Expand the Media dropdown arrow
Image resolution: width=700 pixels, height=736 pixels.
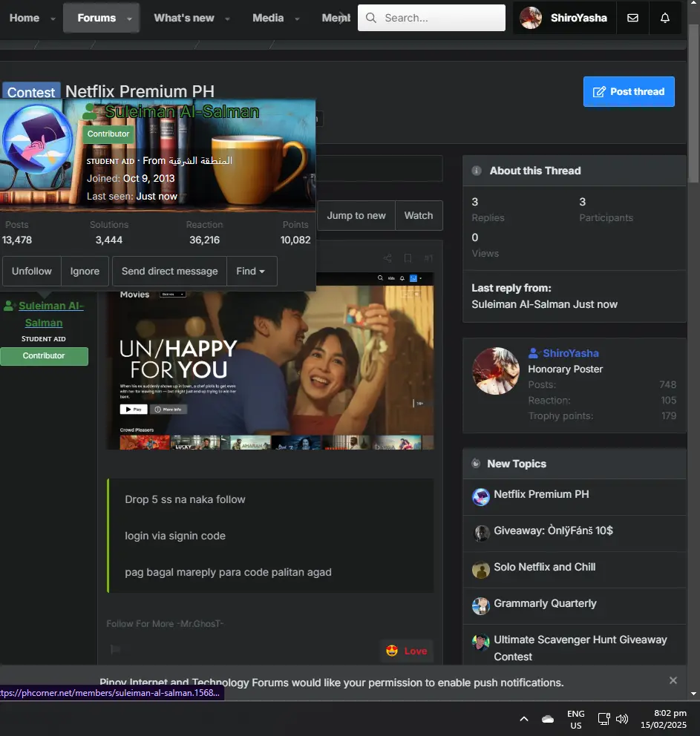(297, 19)
